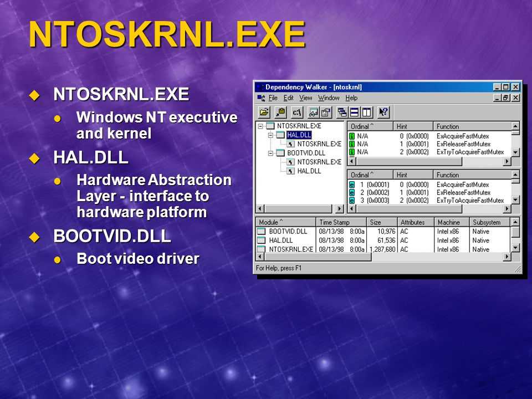Image resolution: width=532 pixels, height=399 pixels.
Task: Click the module icon beside highlighted HAL.DLL
Action: coord(280,135)
